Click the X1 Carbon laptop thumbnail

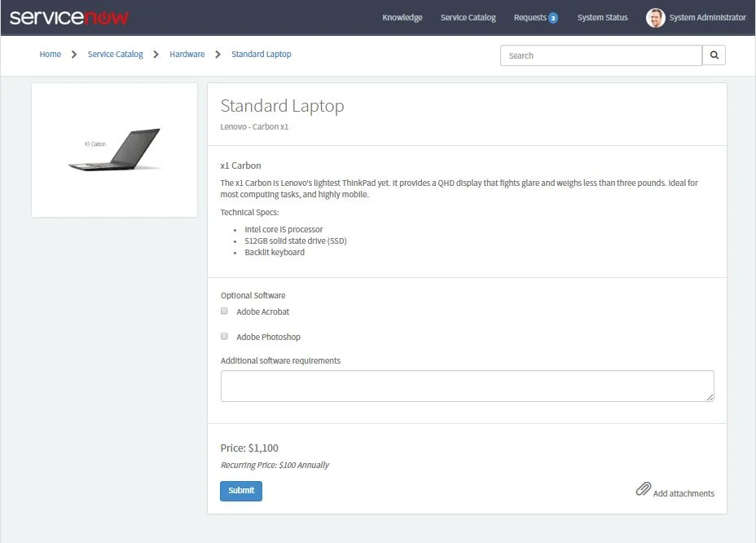(x=114, y=148)
